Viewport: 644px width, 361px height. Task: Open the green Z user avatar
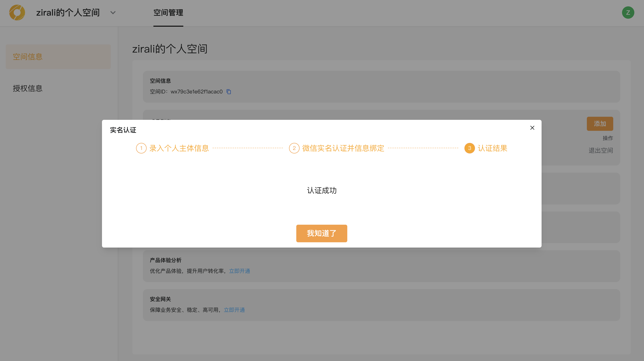click(628, 13)
